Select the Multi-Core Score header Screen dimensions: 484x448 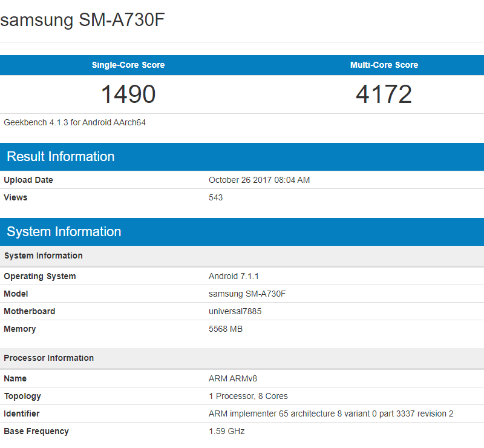(385, 65)
